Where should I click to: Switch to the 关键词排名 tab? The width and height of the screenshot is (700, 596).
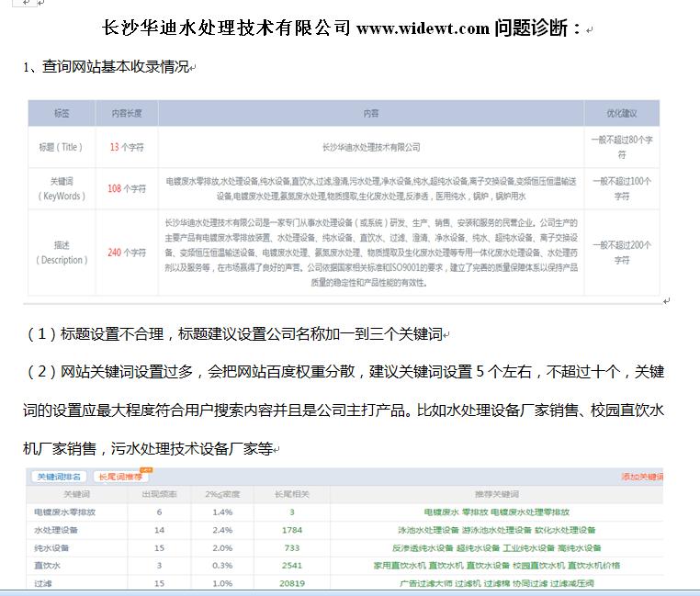coord(60,477)
